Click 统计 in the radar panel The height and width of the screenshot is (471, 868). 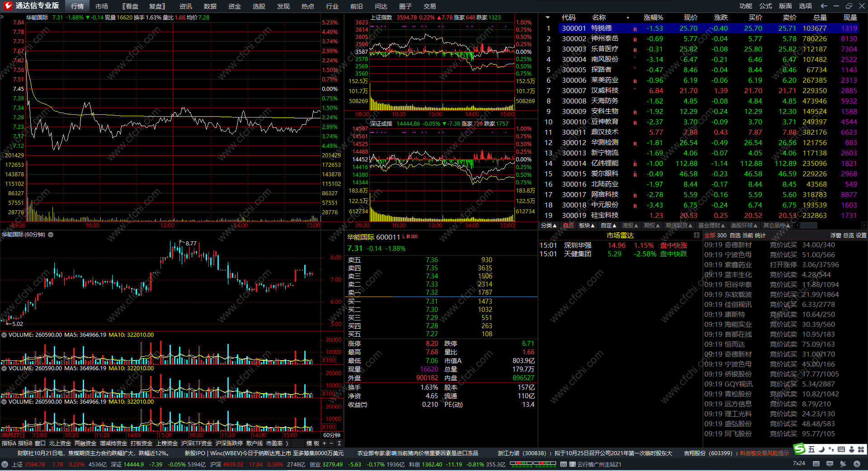pos(760,235)
